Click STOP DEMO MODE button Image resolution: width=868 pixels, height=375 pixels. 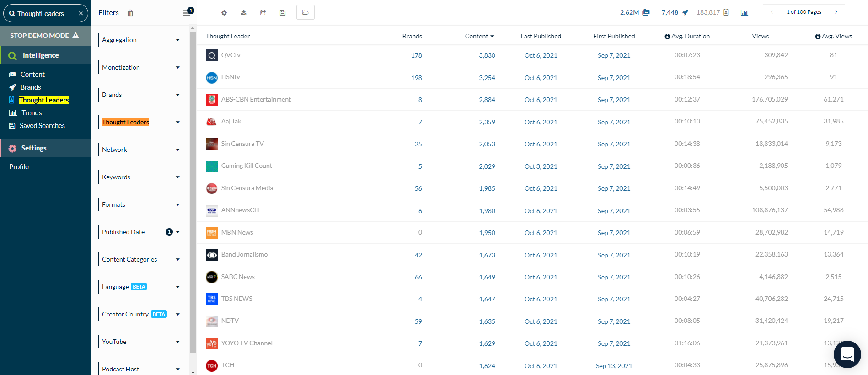tap(46, 36)
